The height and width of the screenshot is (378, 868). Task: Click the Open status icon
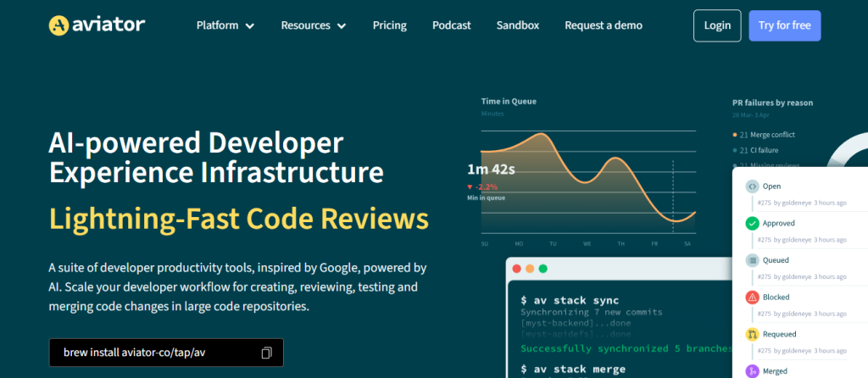pyautogui.click(x=752, y=186)
